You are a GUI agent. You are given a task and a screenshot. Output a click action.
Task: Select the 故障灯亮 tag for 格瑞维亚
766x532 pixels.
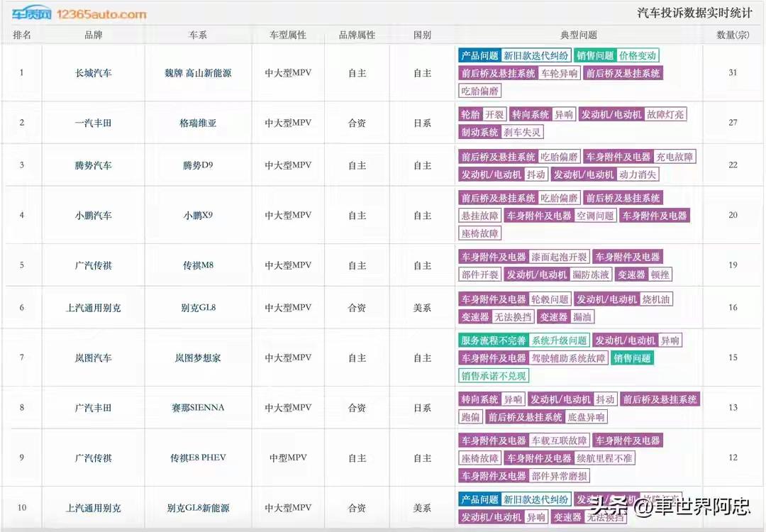(x=665, y=114)
